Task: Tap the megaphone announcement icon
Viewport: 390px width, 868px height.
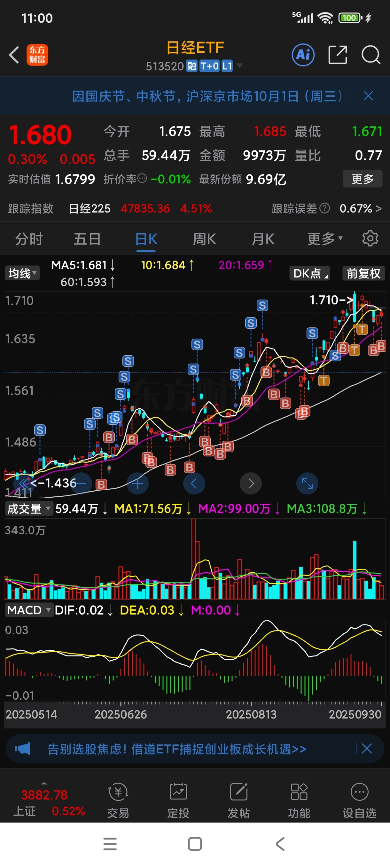Action: tap(23, 748)
